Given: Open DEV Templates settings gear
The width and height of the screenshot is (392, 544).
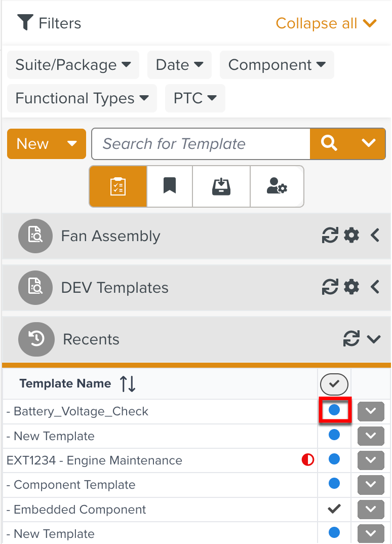Looking at the screenshot, I should coord(351,287).
